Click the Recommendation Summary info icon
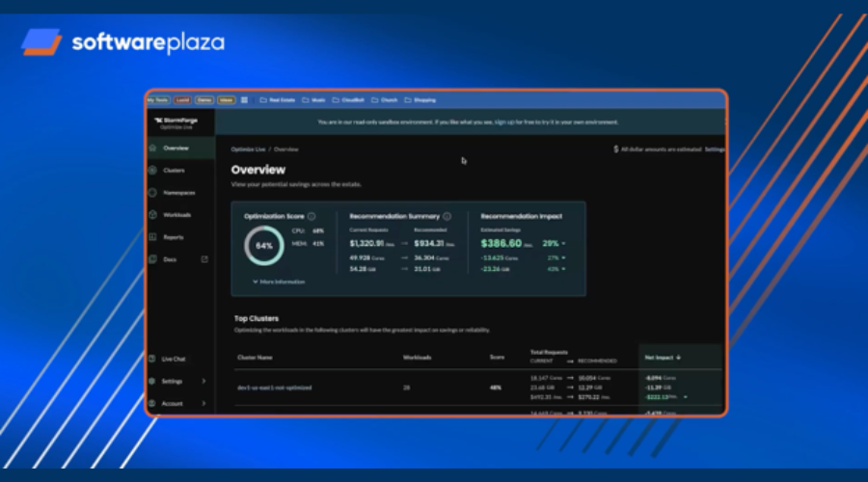This screenshot has width=868, height=482. pyautogui.click(x=448, y=217)
